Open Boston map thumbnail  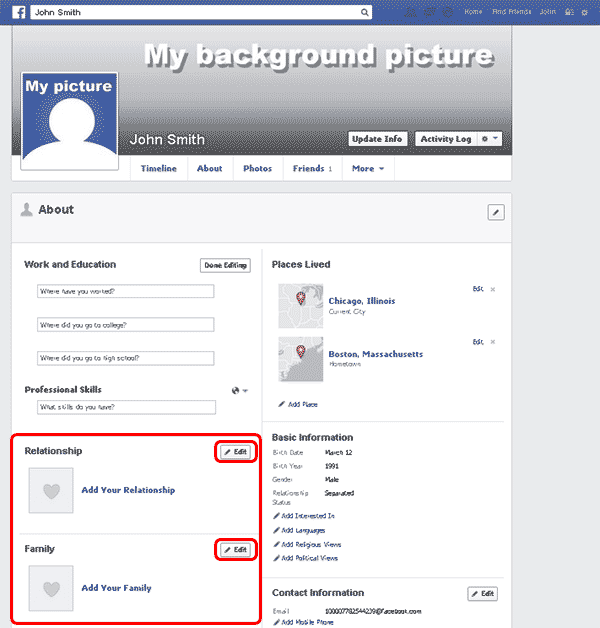click(x=301, y=359)
